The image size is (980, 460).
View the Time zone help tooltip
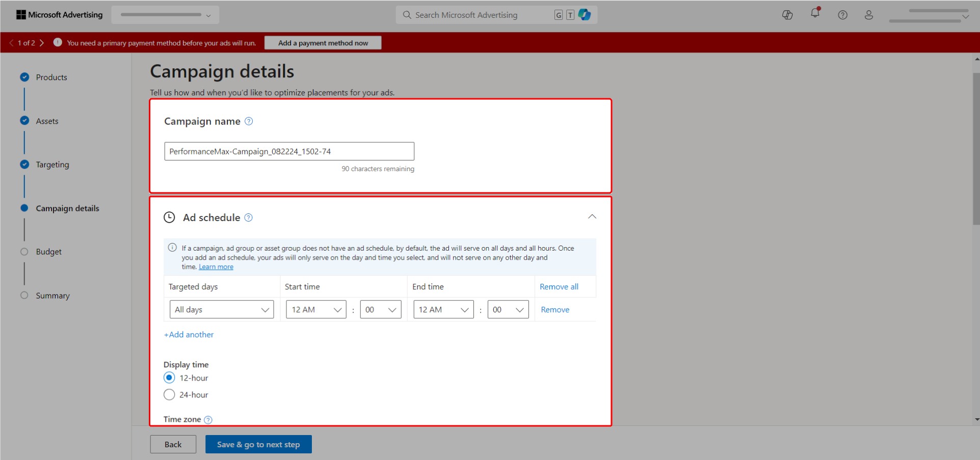point(207,419)
